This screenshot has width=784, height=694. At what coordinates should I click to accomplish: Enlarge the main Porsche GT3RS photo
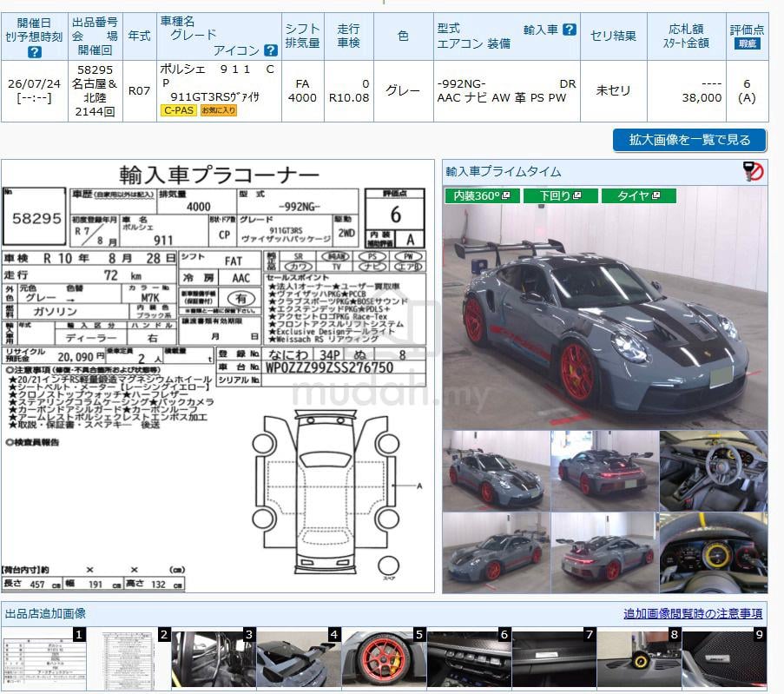tap(605, 307)
